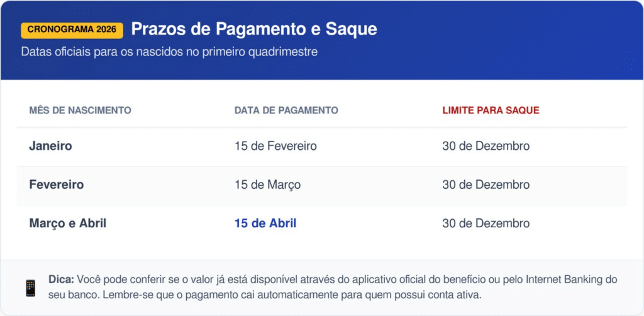
Task: Select the 'Março e Abril' row label
Action: pos(67,223)
